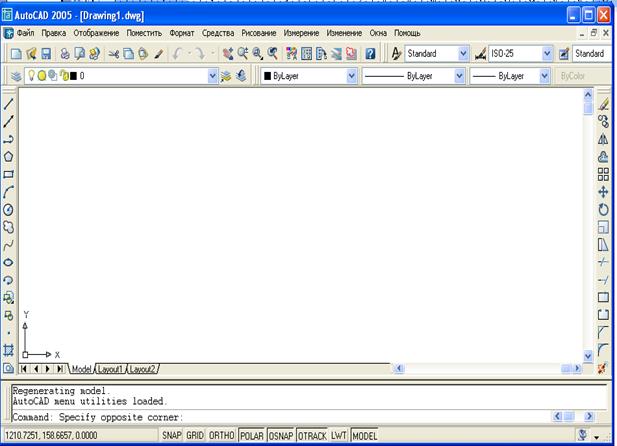Select the Arc tool
Viewport: 617px width, 446px height.
click(8, 192)
